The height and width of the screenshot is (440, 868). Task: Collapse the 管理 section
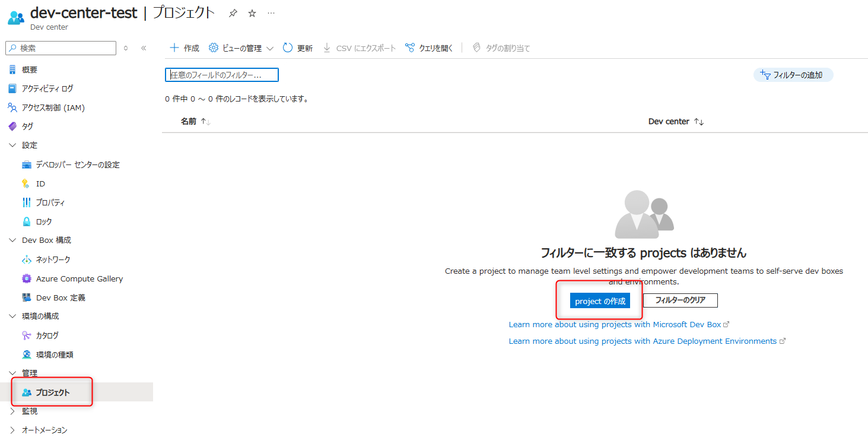[x=12, y=373]
